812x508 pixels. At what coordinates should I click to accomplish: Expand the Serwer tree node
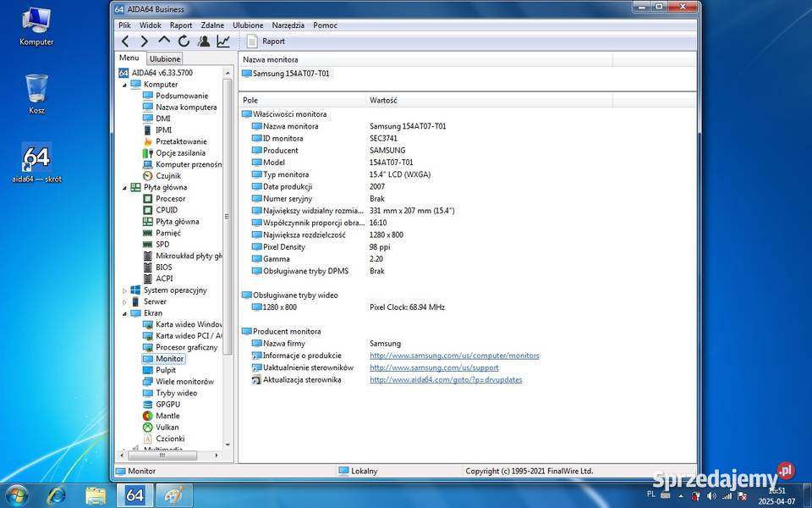click(x=124, y=301)
